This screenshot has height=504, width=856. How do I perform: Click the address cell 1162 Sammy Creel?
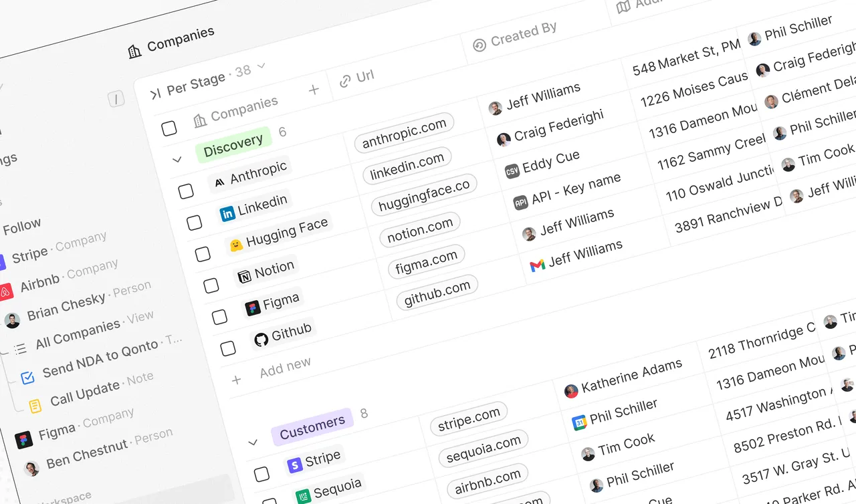coord(711,152)
